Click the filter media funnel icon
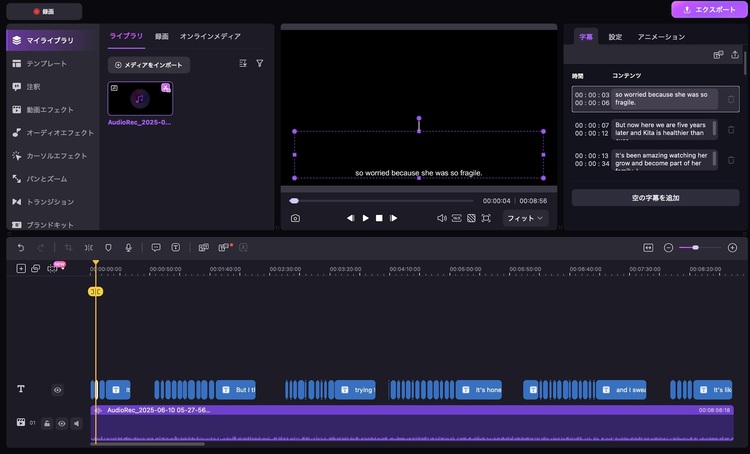The width and height of the screenshot is (750, 454). pos(260,63)
